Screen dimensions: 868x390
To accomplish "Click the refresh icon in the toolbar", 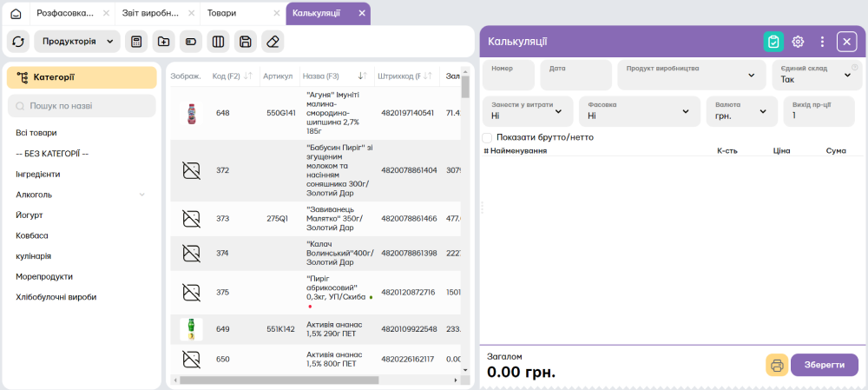I will tap(18, 42).
